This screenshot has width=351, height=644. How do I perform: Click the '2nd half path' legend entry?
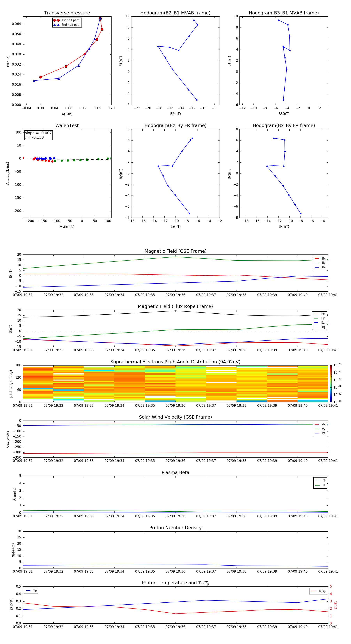[67, 25]
